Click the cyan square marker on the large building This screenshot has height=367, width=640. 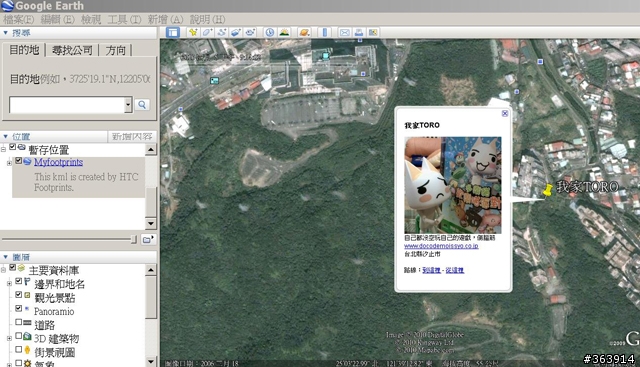click(325, 56)
